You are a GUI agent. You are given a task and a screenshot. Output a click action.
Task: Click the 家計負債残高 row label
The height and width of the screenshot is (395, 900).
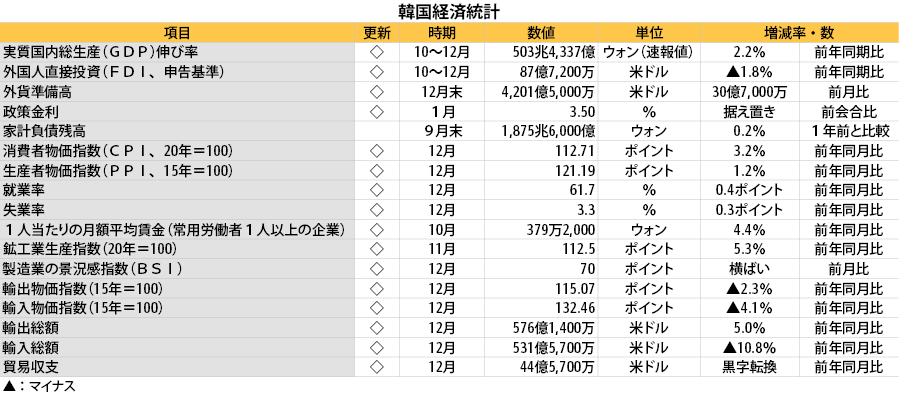pos(44,131)
